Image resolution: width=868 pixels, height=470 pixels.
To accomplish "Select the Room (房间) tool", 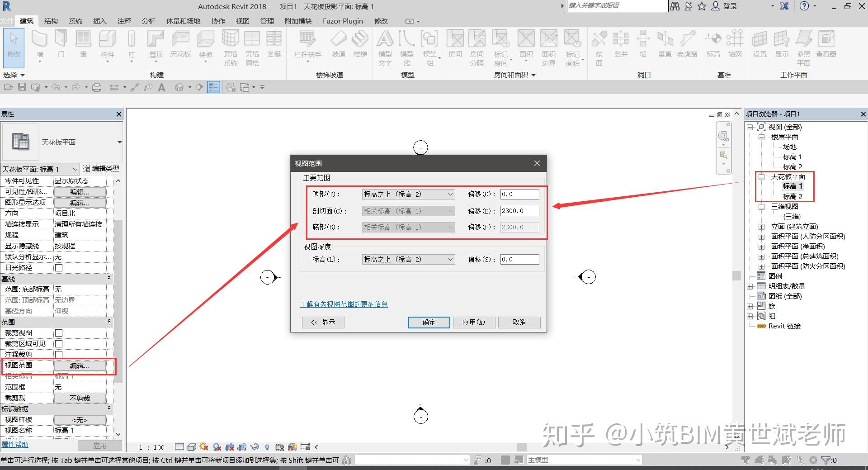I will [455, 44].
